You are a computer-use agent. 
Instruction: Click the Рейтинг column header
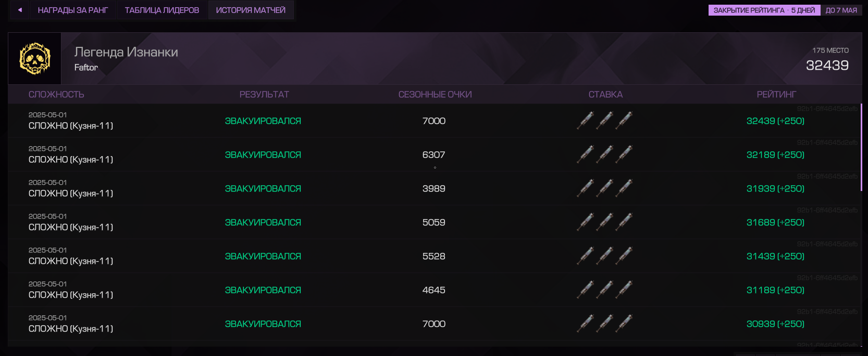pyautogui.click(x=776, y=94)
